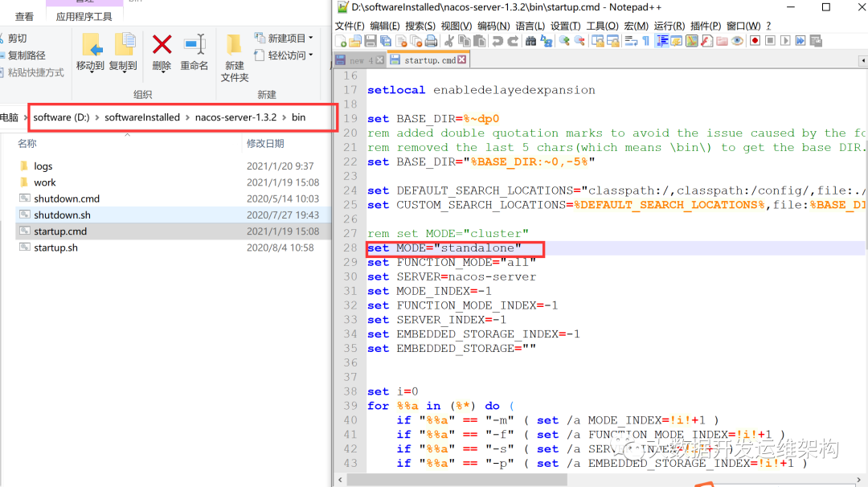
Task: Sort files by 修改日期 column header
Action: point(265,143)
